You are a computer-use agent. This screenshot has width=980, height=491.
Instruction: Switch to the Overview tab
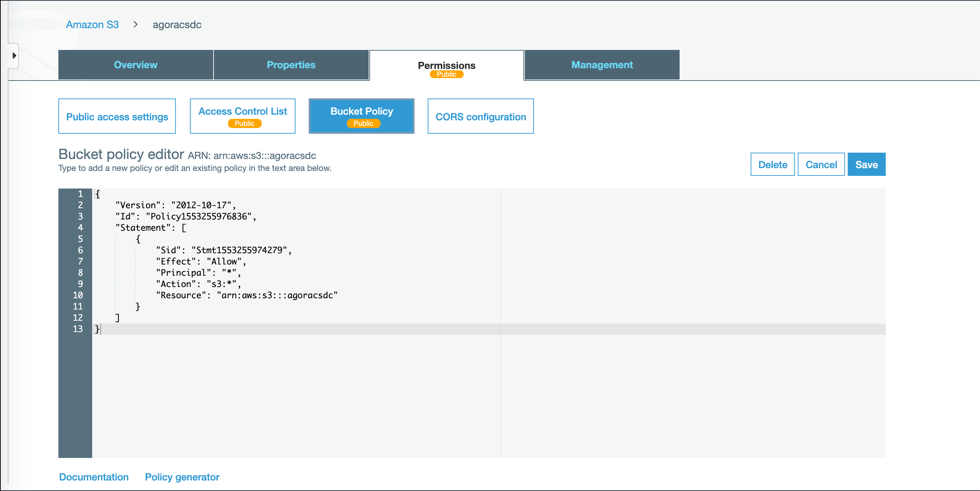pos(135,65)
